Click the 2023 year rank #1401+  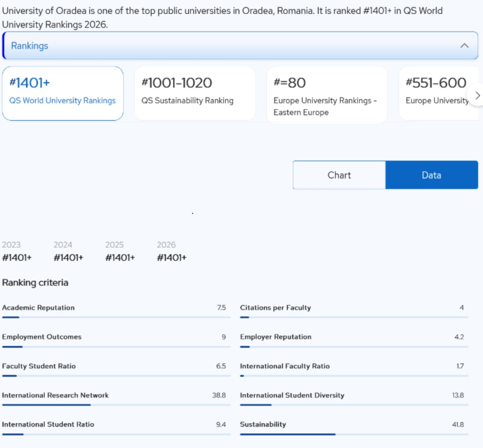click(x=17, y=257)
